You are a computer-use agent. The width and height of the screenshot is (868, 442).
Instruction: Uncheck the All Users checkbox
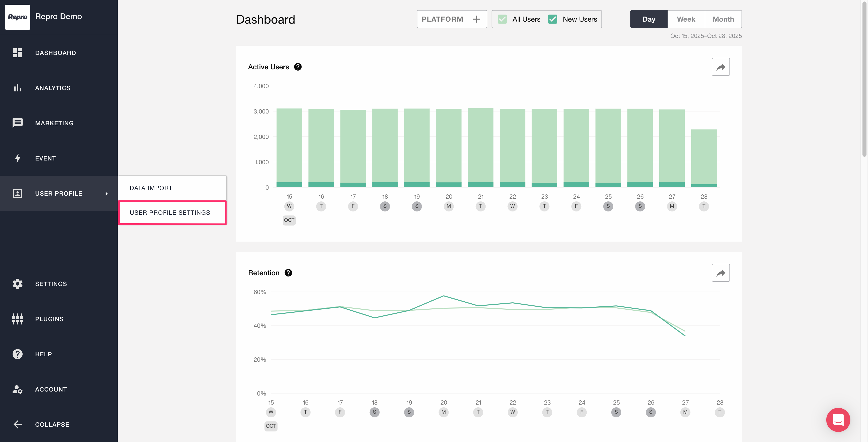click(502, 19)
